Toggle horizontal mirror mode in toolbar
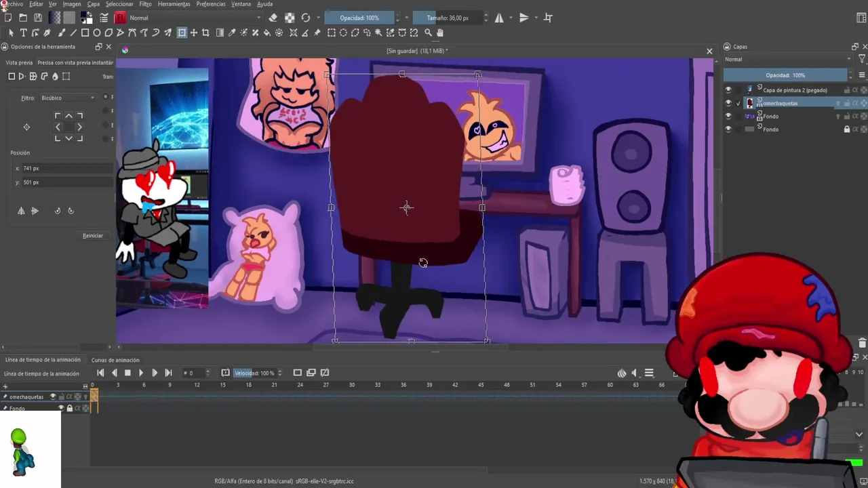The height and width of the screenshot is (488, 868). pyautogui.click(x=499, y=18)
